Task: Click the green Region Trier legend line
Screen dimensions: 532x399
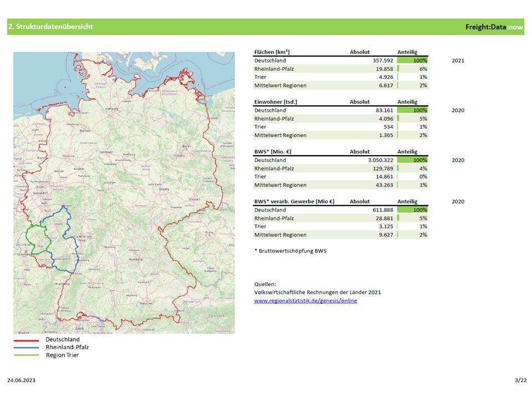Action: (x=26, y=355)
